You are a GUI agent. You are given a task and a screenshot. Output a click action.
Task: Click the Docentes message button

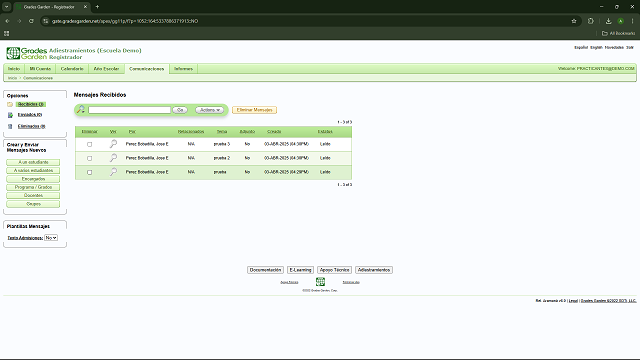pos(33,195)
